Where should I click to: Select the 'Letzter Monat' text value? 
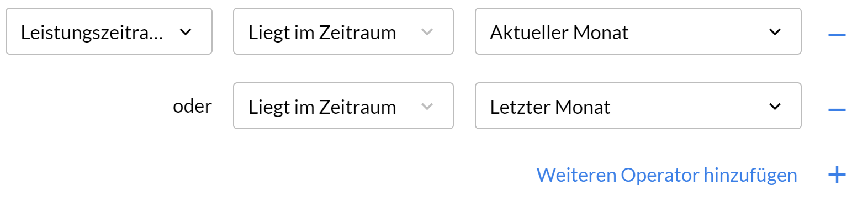pyautogui.click(x=551, y=107)
